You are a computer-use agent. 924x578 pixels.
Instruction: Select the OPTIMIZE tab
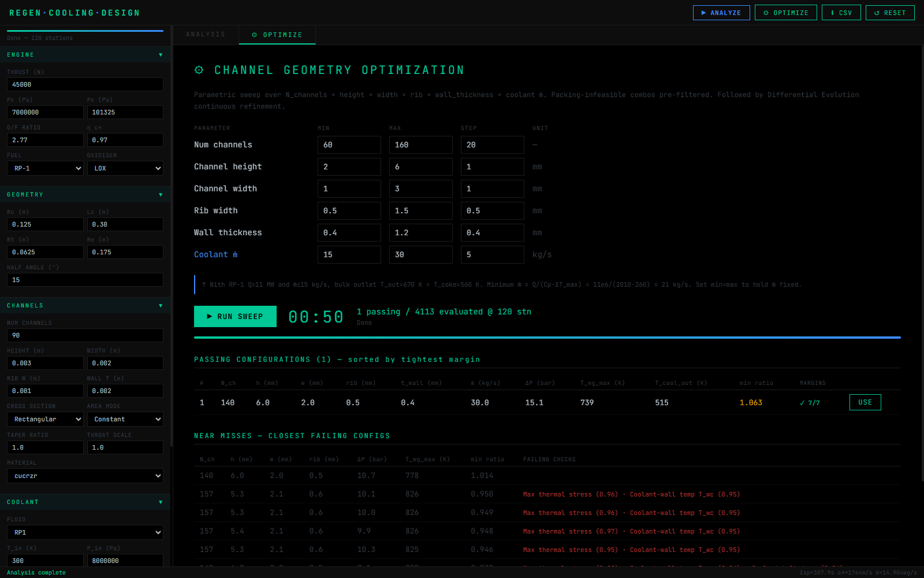pos(277,35)
